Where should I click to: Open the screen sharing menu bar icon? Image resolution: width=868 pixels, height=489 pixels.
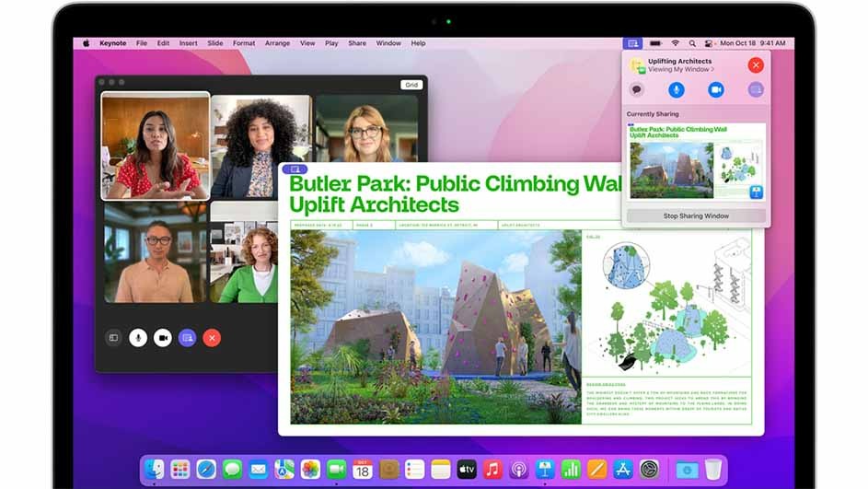point(631,43)
